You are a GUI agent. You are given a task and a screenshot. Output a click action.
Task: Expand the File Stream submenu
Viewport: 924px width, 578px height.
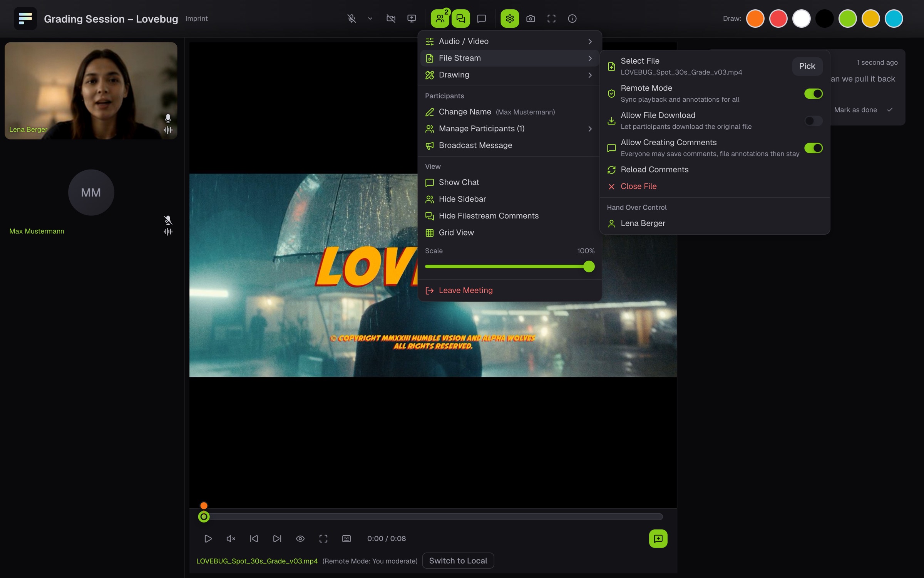(x=509, y=58)
